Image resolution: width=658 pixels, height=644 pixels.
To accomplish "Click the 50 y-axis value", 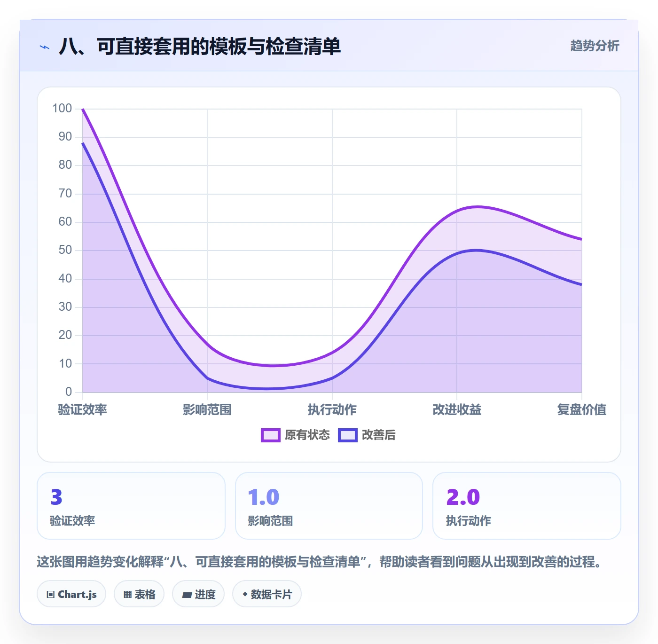I will point(65,250).
